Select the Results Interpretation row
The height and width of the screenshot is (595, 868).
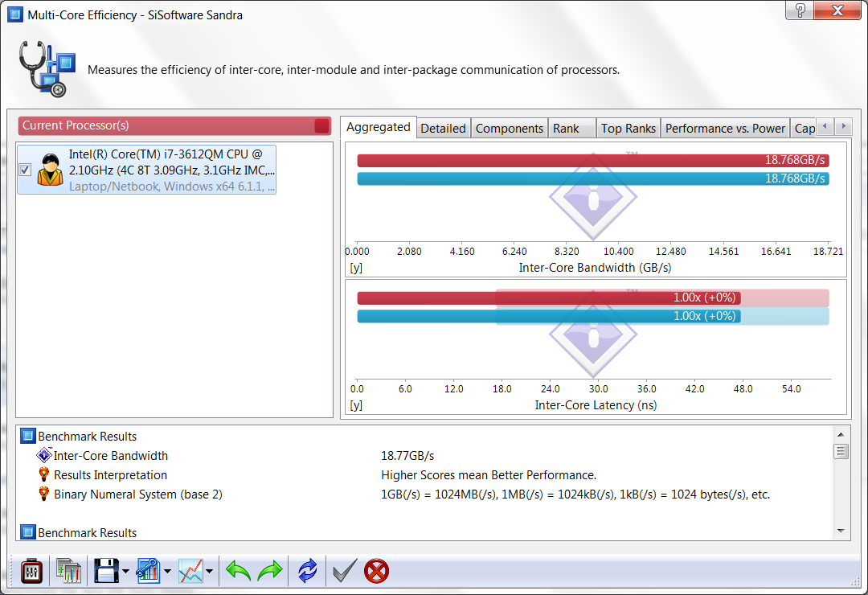pos(426,474)
